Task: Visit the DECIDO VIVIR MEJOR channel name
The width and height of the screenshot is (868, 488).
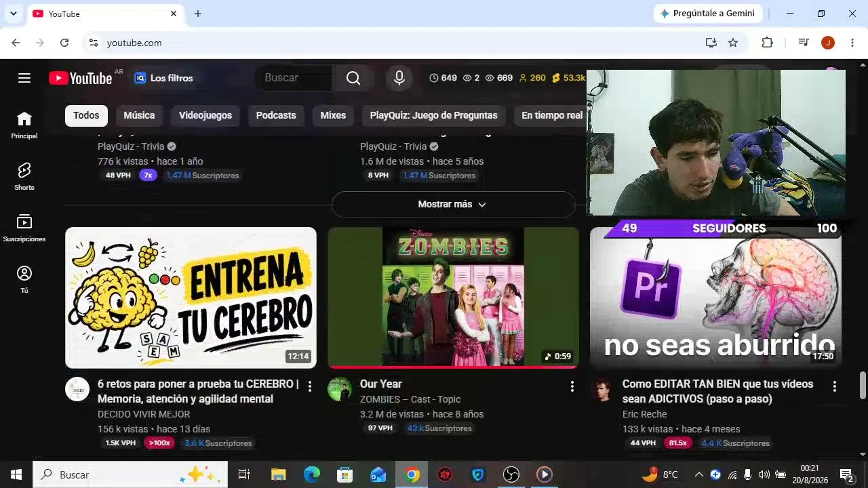Action: pos(144,414)
